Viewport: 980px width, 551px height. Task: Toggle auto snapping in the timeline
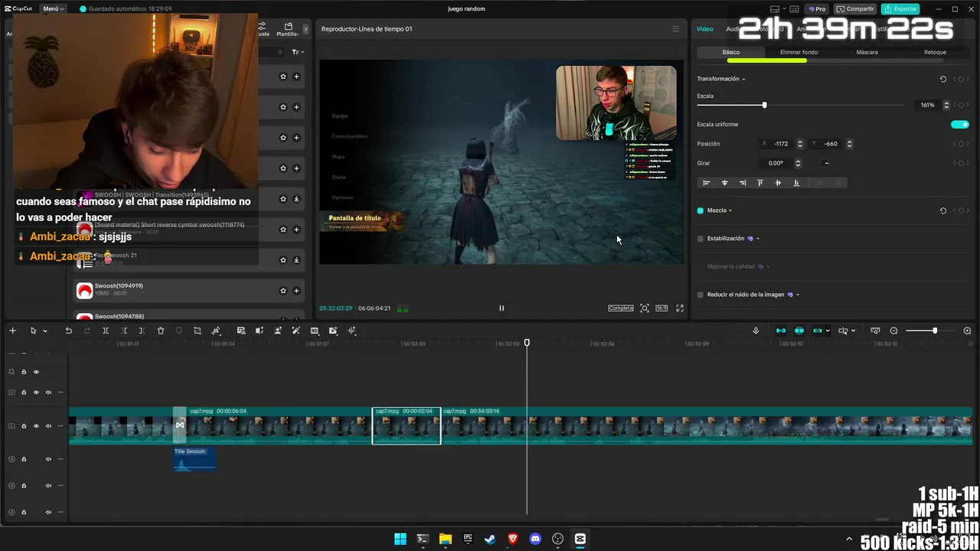(x=799, y=331)
